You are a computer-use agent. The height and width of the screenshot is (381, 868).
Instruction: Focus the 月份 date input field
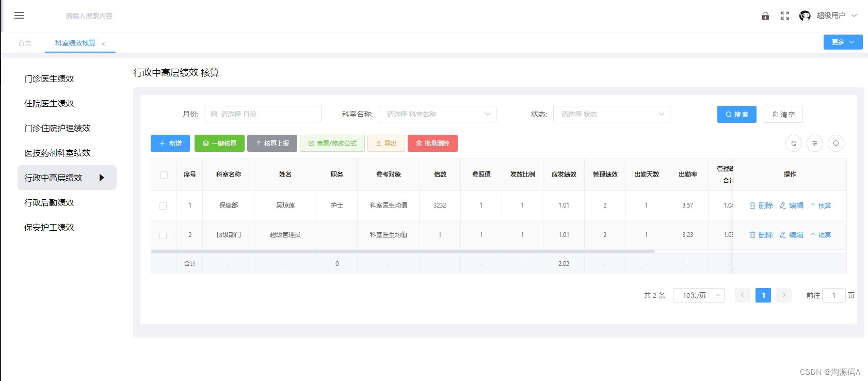[x=263, y=114]
